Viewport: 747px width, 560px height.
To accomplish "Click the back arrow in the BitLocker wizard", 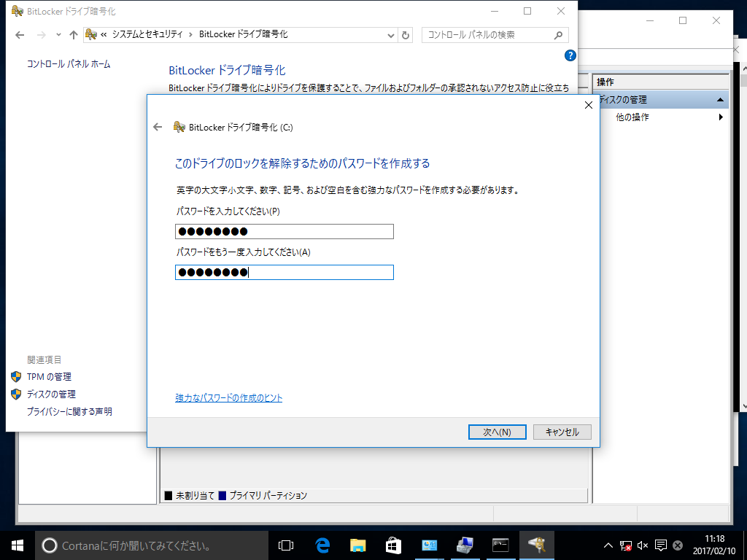I will pyautogui.click(x=158, y=127).
